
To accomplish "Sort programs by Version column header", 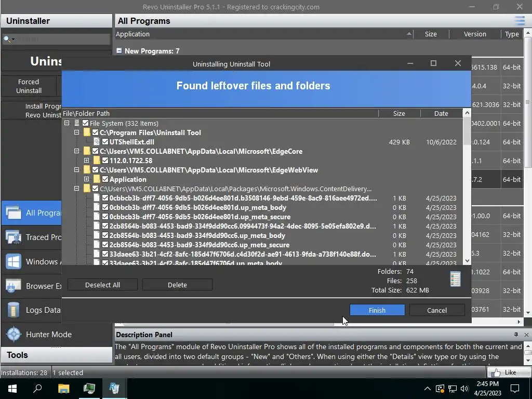I will pos(475,34).
